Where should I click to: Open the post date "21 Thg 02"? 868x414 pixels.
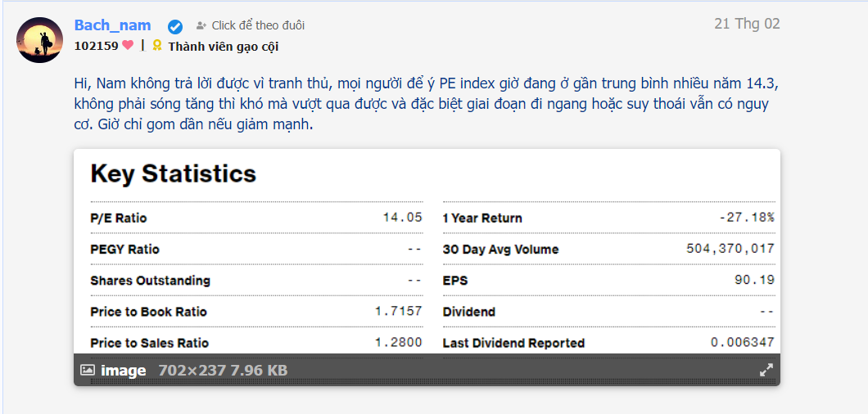(x=747, y=24)
